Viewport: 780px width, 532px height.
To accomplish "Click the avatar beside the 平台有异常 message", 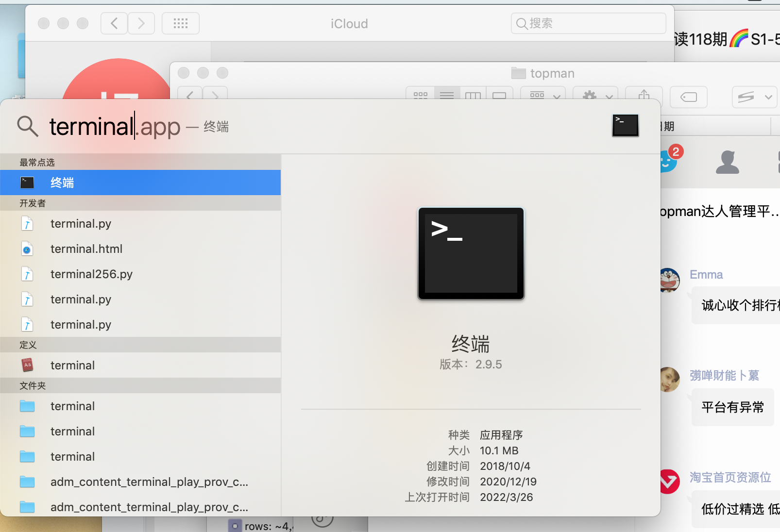I will pyautogui.click(x=670, y=380).
